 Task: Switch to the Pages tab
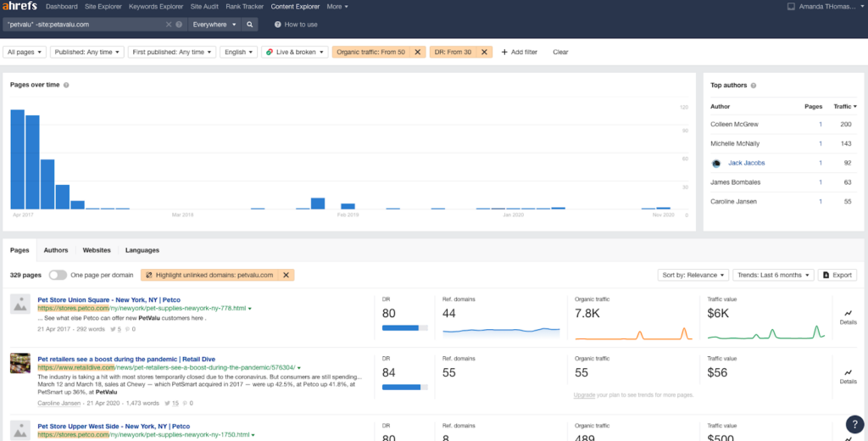click(x=19, y=250)
